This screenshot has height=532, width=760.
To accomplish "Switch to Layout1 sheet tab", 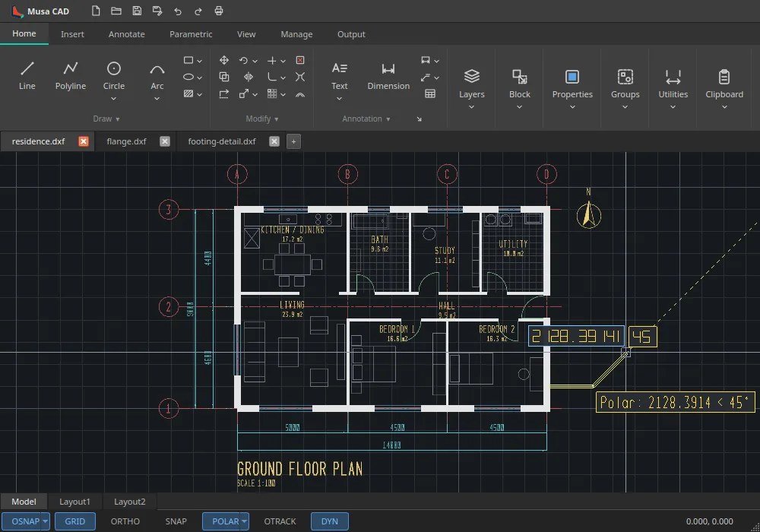I will 74,502.
